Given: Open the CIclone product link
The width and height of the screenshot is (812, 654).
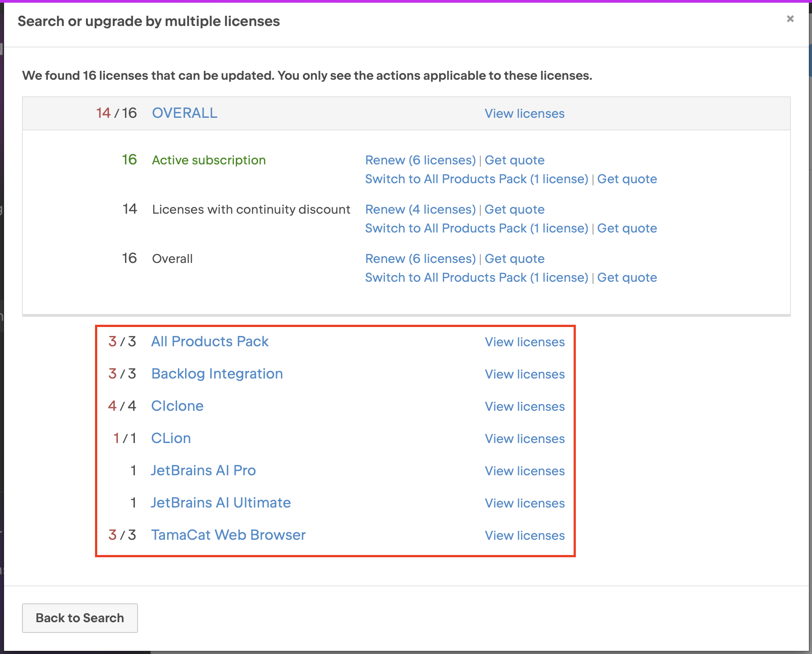Looking at the screenshot, I should tap(177, 406).
